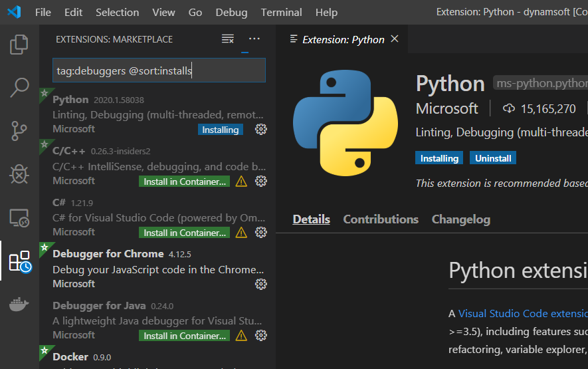
Task: Open the Explorer view in activity bar
Action: (19, 45)
